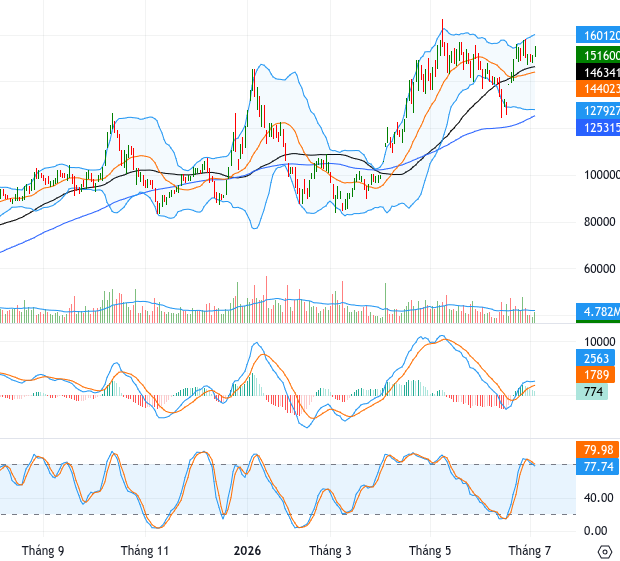Open chart settings gear icon
Screen dimensions: 620x561
(605, 551)
